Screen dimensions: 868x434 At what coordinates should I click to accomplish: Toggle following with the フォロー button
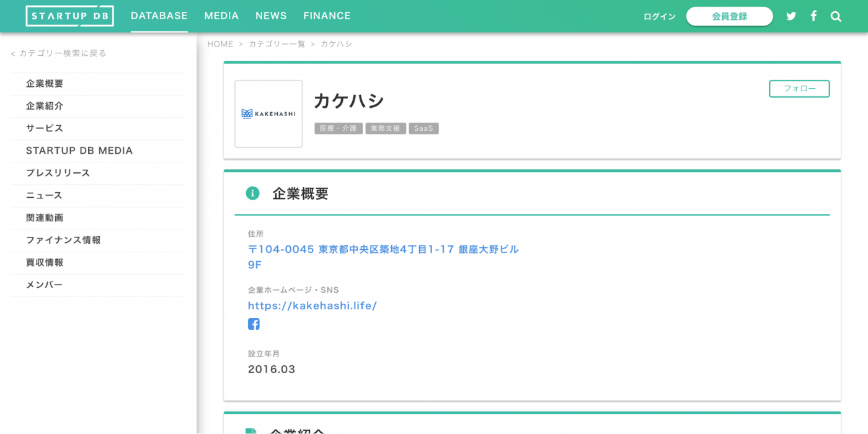coord(799,89)
